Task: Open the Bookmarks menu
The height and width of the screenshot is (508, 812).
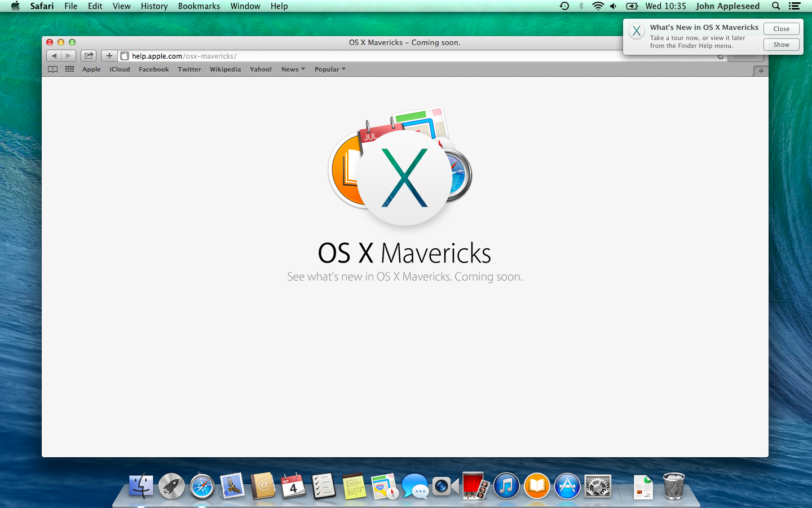Action: (199, 6)
